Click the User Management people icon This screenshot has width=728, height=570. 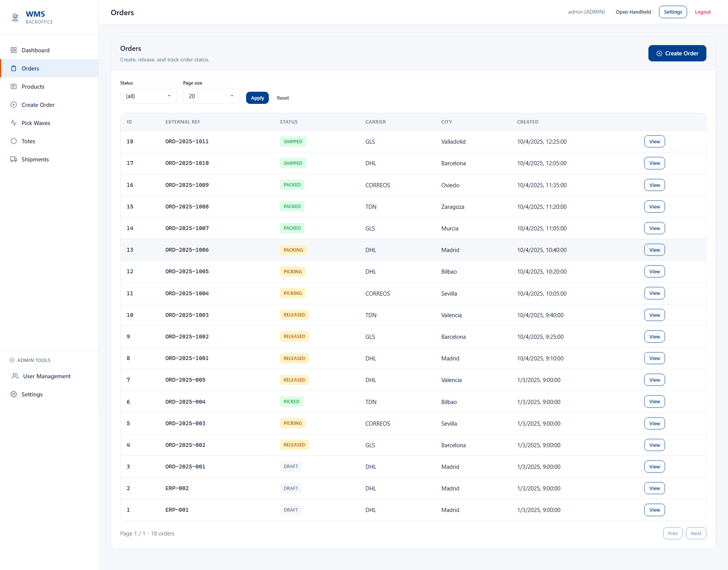[15, 376]
